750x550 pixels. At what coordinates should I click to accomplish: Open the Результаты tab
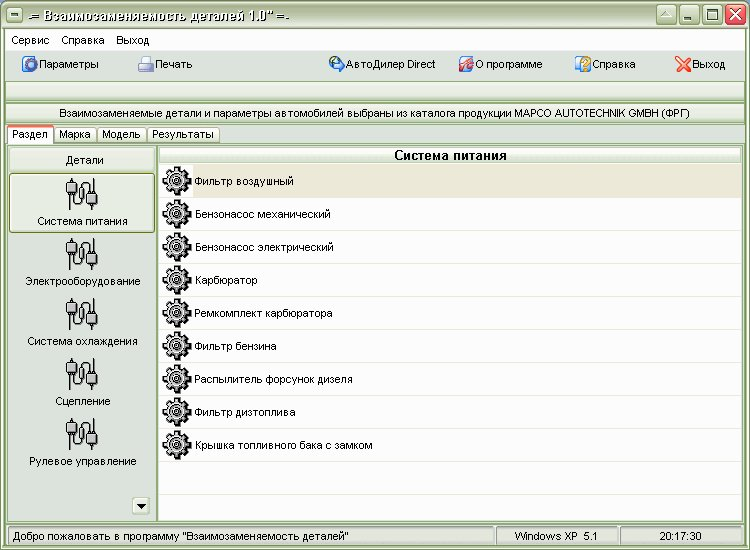(182, 134)
